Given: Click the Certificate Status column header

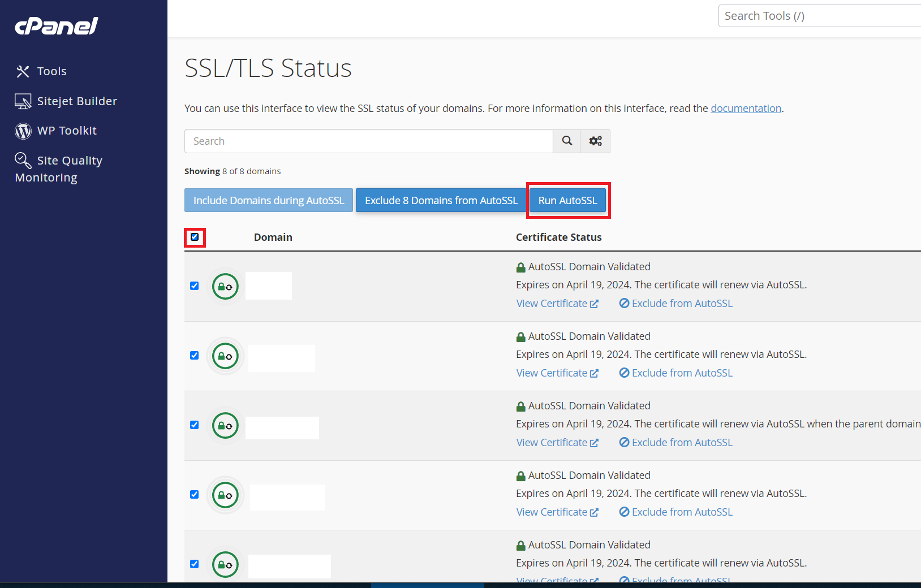Looking at the screenshot, I should click(x=559, y=237).
